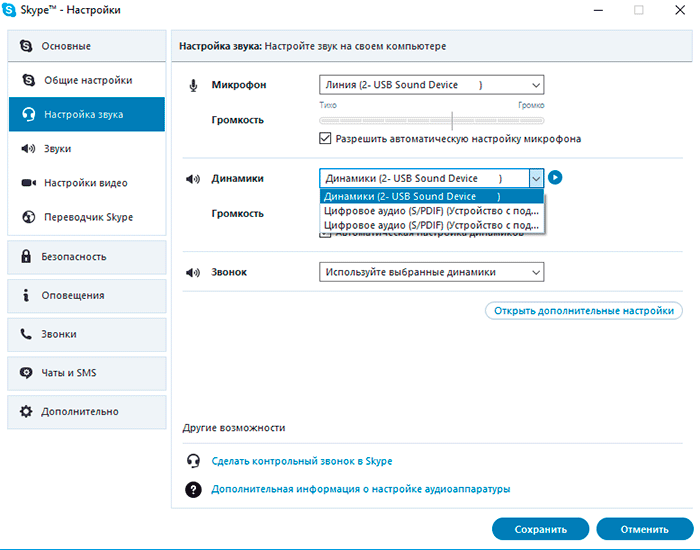Expand the Дополнительно section
Viewport: 700px width, 550px height.
click(x=87, y=412)
